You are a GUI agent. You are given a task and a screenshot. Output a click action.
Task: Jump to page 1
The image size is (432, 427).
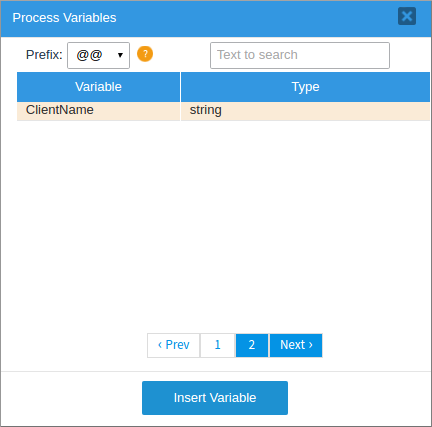pyautogui.click(x=218, y=345)
